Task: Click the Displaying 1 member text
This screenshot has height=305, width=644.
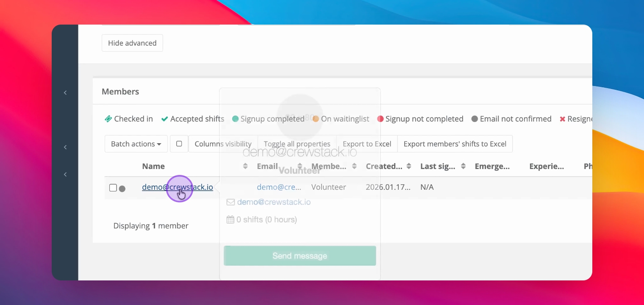Action: 151,226
